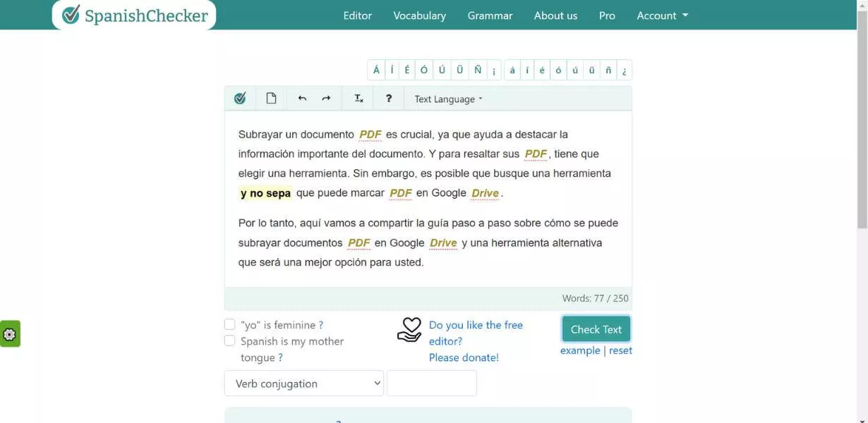Undo the last edit using the back arrow

pyautogui.click(x=302, y=98)
